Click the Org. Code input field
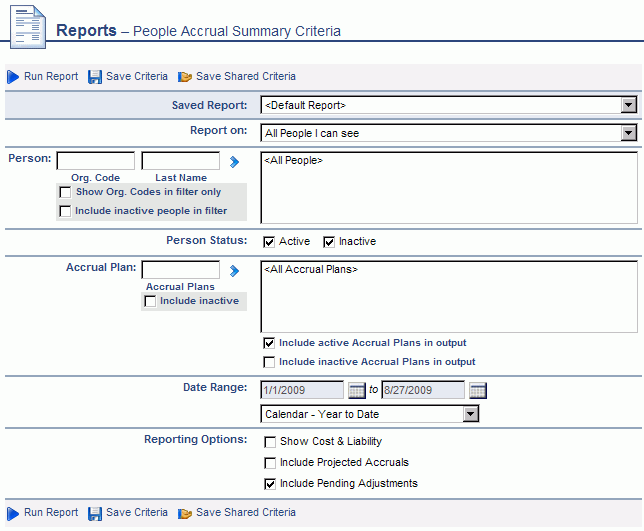 pyautogui.click(x=96, y=161)
